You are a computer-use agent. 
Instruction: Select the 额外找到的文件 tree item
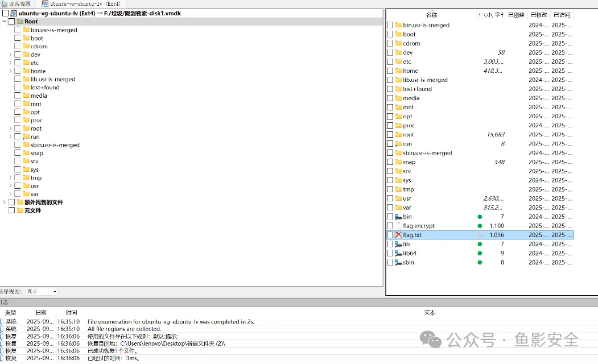click(x=43, y=202)
